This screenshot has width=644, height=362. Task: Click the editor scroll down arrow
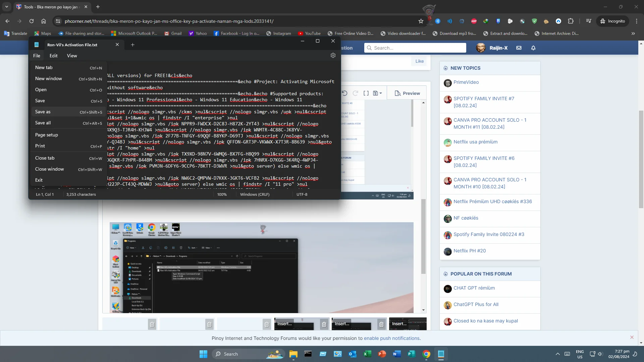(x=424, y=310)
